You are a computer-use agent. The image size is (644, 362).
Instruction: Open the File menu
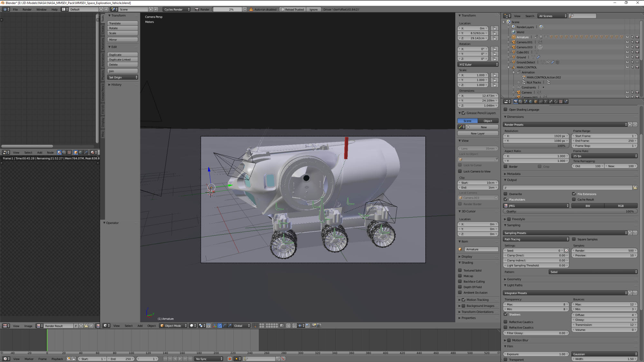pyautogui.click(x=15, y=9)
